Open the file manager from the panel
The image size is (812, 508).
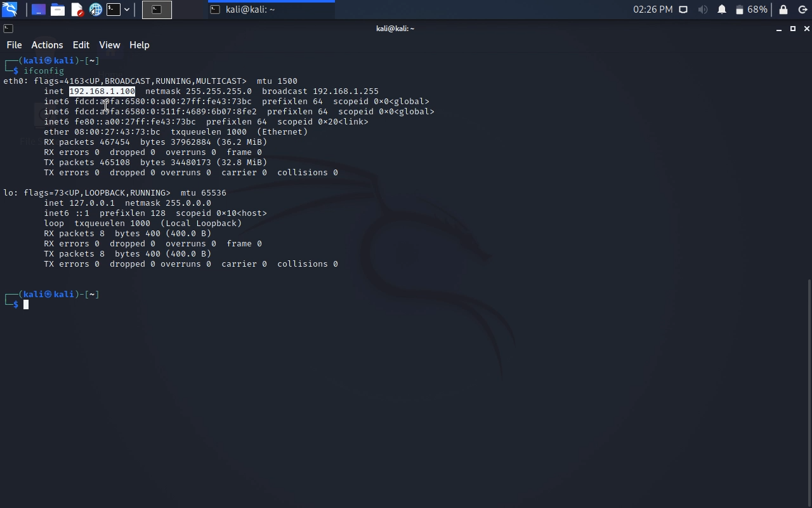tap(58, 10)
